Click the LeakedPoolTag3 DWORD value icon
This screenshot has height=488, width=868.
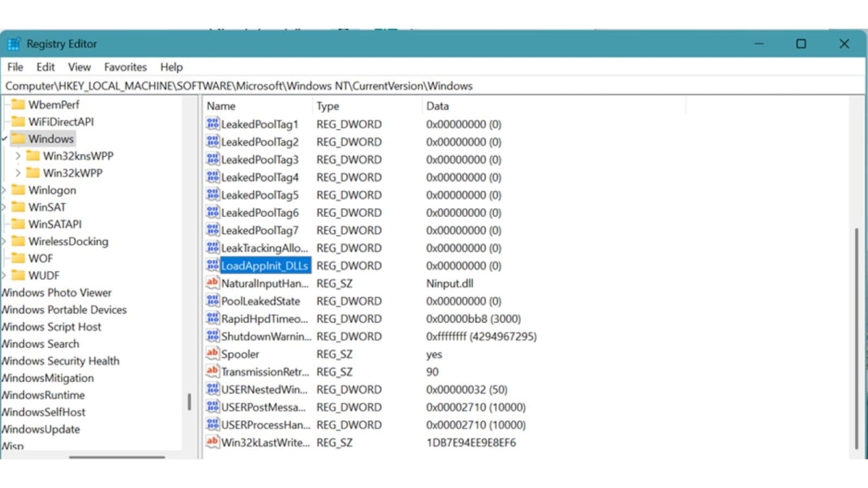click(213, 160)
